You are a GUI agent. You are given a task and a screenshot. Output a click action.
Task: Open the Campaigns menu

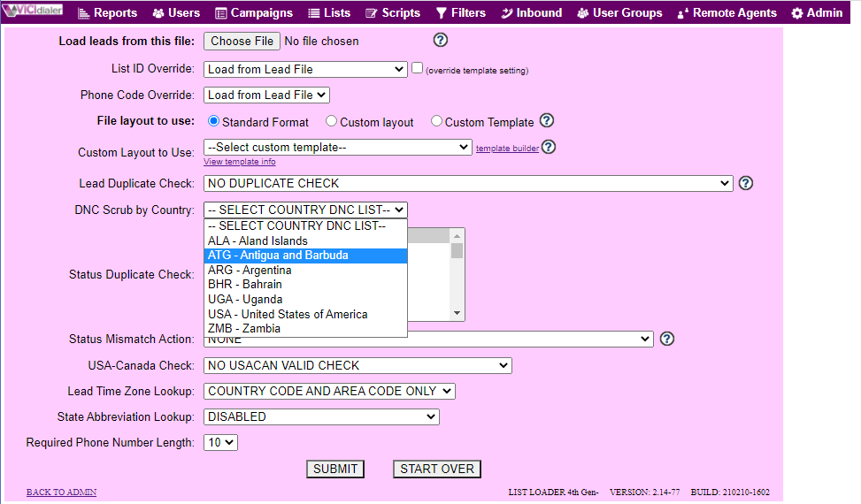[254, 12]
